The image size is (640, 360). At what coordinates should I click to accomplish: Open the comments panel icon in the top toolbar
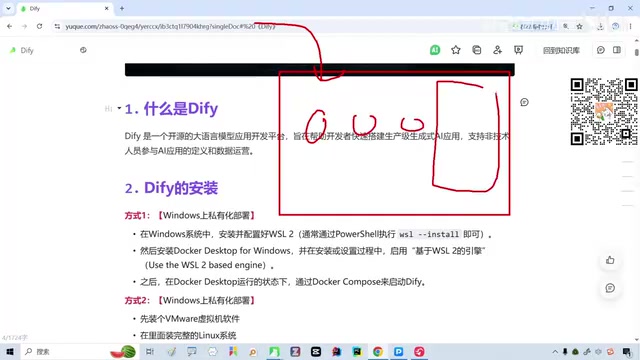coord(600,50)
